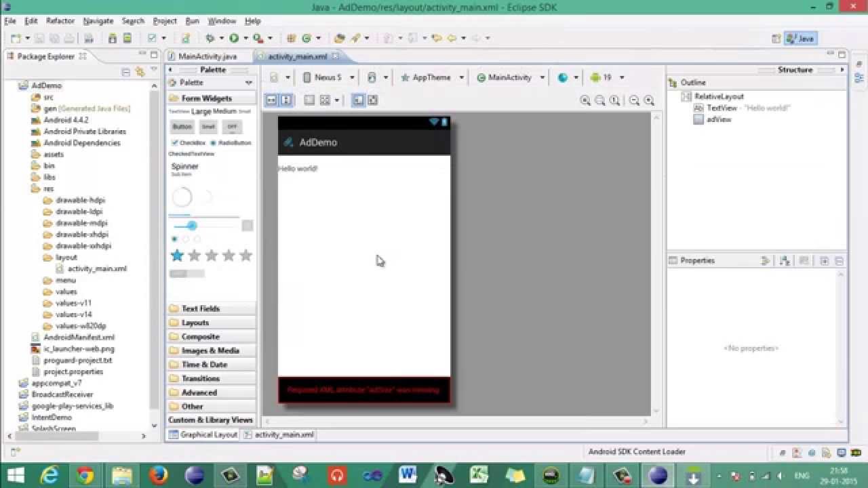Viewport: 868px width, 488px height.
Task: Click the Excel taskbar icon
Action: pos(479,476)
